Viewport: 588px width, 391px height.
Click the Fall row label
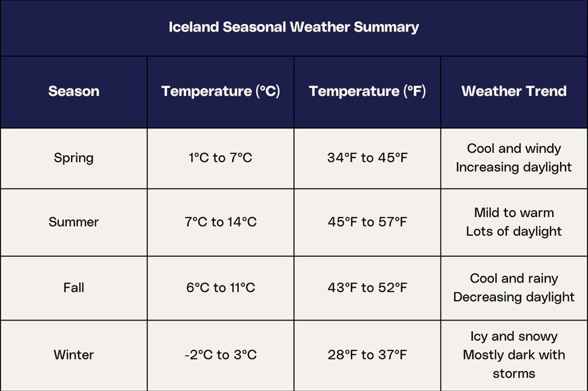click(73, 287)
